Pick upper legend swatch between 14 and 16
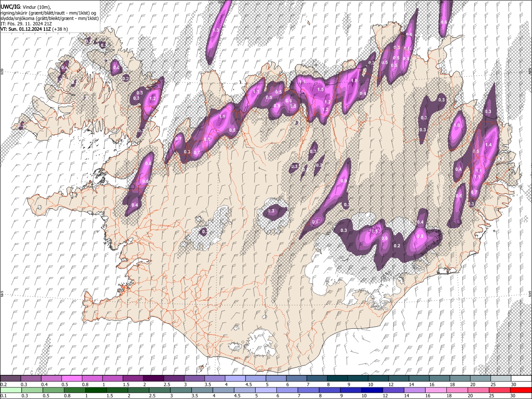The image size is (532, 399). click(419, 378)
